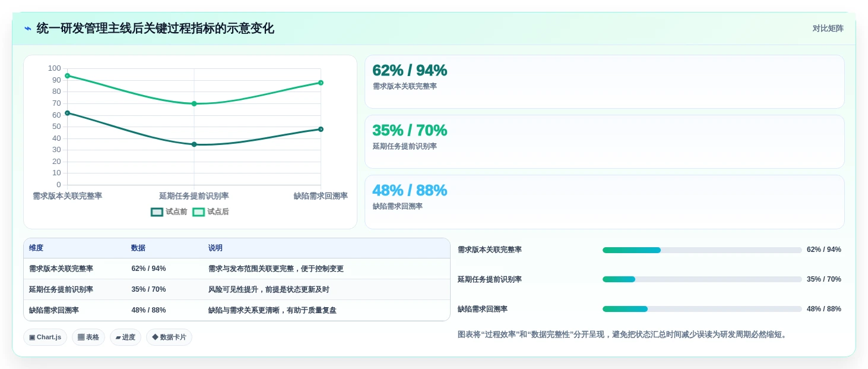Click the panel title 统一研发管理主线后关键过程指标的示意变化
Image resolution: width=868 pixels, height=369 pixels.
point(156,29)
